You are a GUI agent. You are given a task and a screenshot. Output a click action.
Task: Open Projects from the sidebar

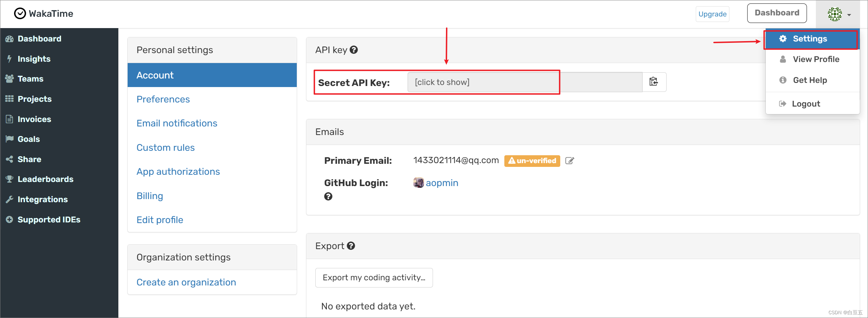tap(35, 99)
